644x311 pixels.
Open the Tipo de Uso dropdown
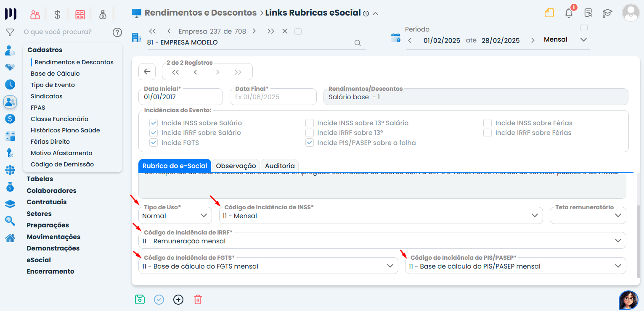pos(175,216)
